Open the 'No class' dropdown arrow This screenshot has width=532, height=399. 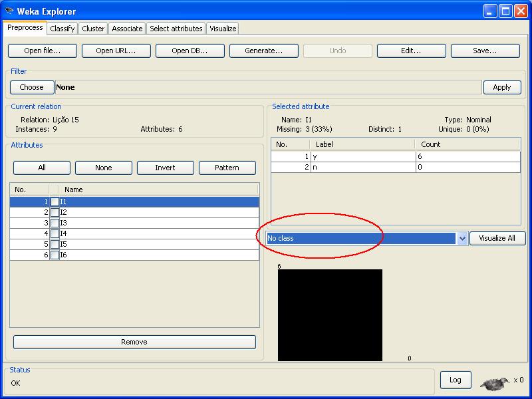[462, 238]
